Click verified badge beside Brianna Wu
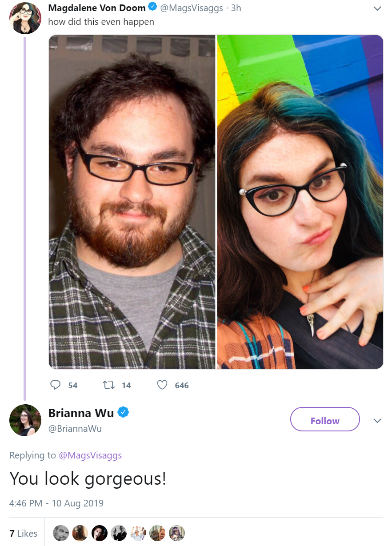 [123, 413]
